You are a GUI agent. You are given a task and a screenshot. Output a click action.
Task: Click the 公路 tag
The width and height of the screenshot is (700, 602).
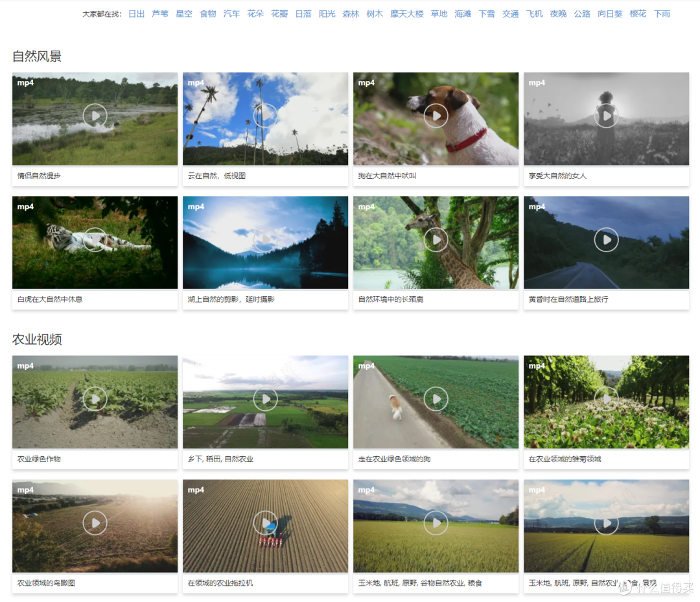tap(582, 14)
